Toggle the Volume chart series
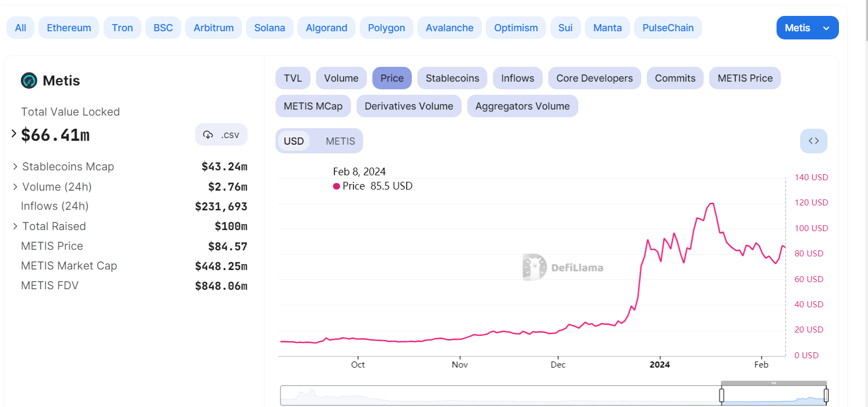 coord(341,78)
